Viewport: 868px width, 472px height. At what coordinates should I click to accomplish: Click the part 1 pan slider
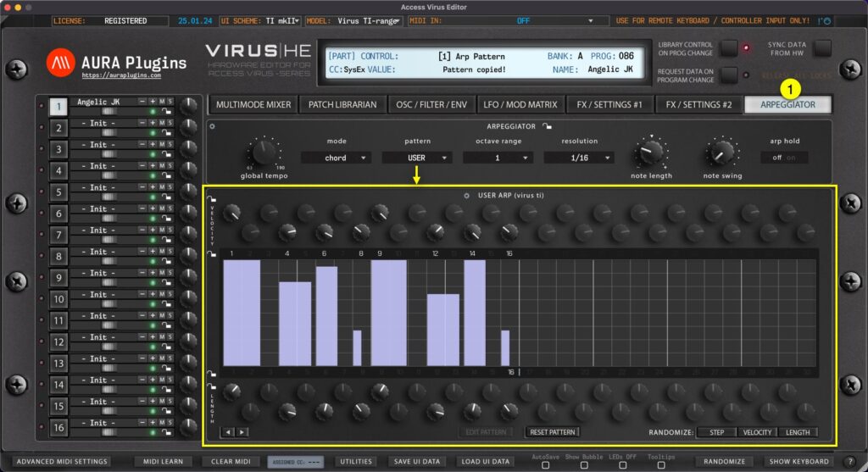point(108,111)
